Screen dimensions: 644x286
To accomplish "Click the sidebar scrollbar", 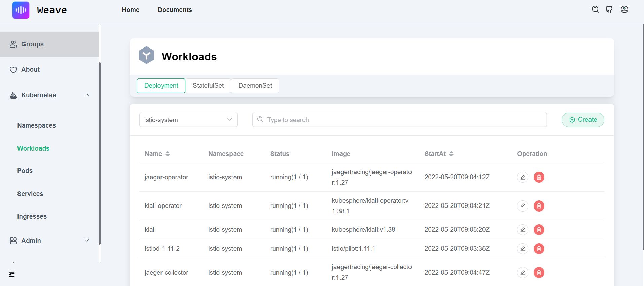I will point(100,153).
